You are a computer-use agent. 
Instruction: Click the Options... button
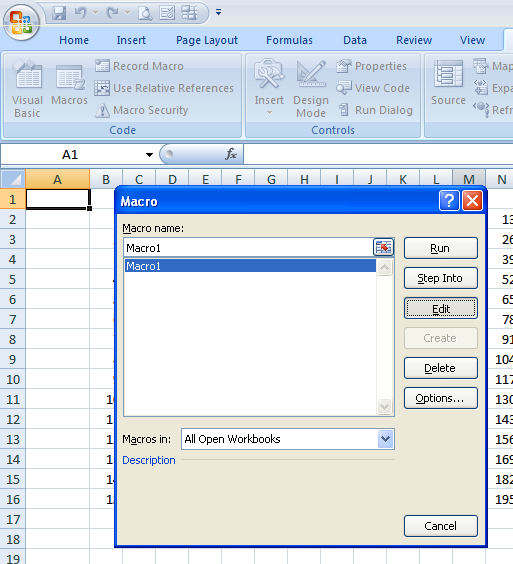coord(441,398)
